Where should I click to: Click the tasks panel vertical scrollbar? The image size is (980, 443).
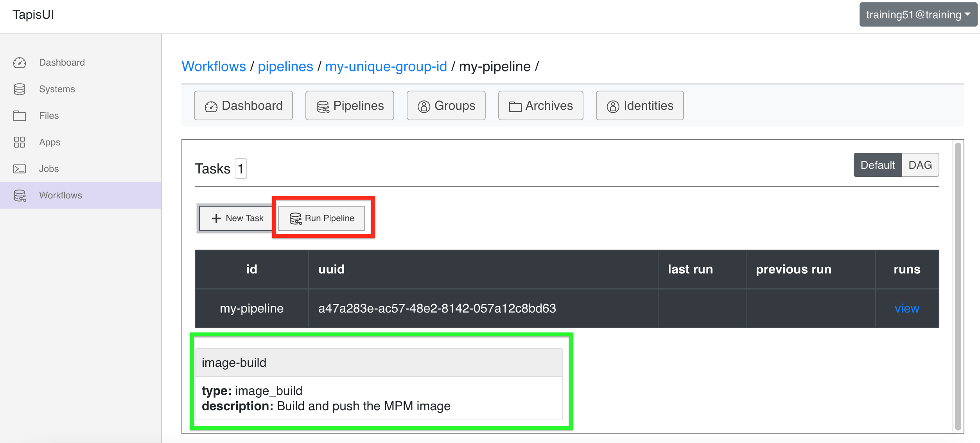tap(958, 286)
